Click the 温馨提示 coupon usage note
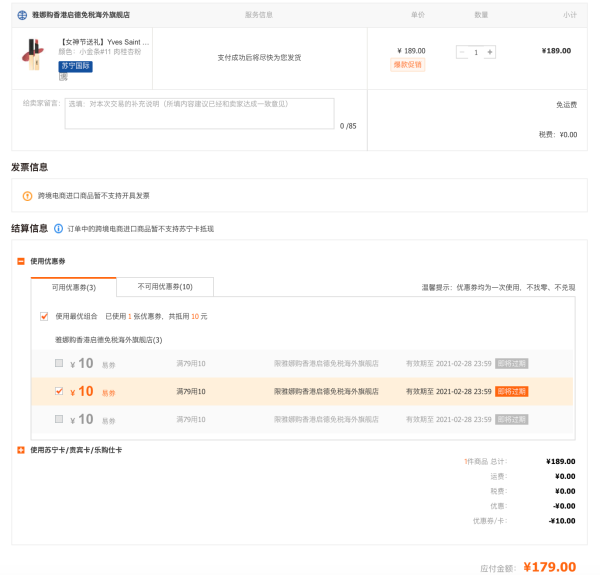 pyautogui.click(x=498, y=287)
